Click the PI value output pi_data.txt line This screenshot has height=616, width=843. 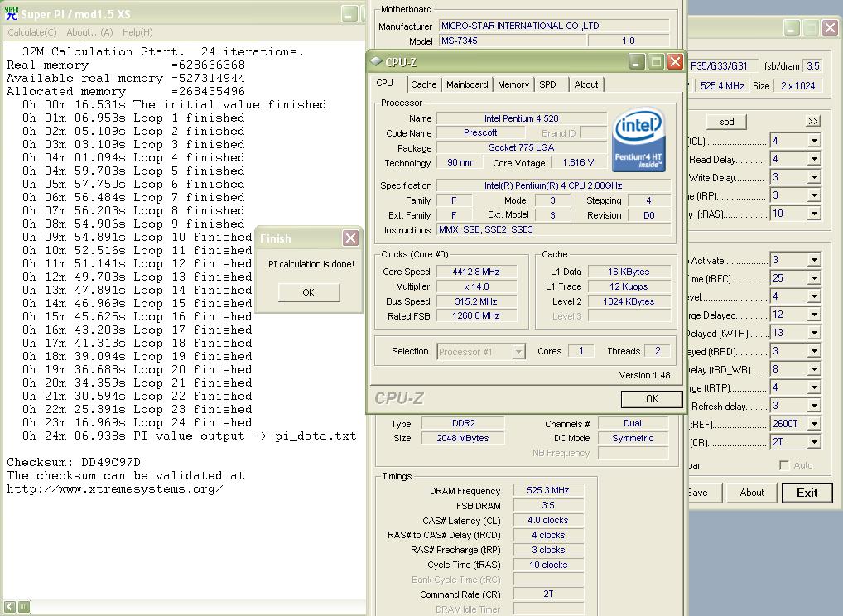point(190,436)
